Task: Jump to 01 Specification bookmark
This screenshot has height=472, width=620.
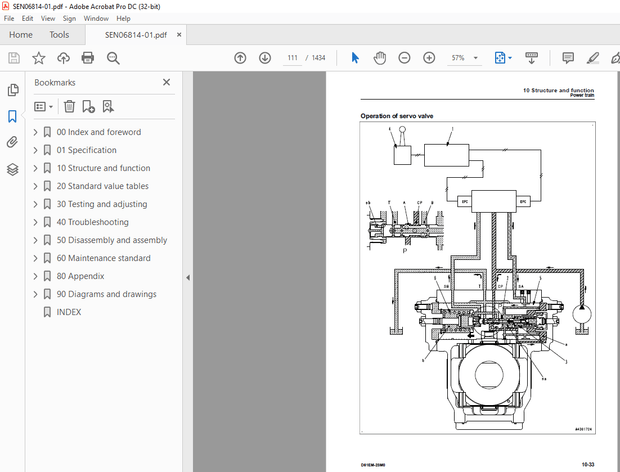Action: click(x=86, y=150)
